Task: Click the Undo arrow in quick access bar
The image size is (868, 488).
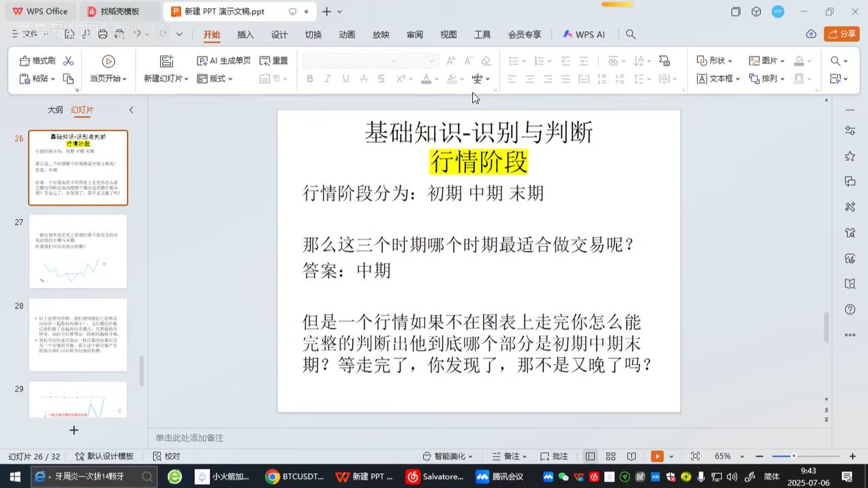Action: pyautogui.click(x=138, y=34)
